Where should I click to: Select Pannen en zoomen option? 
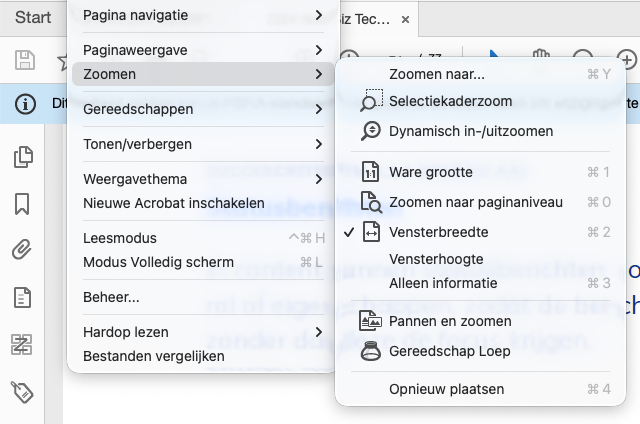480,321
